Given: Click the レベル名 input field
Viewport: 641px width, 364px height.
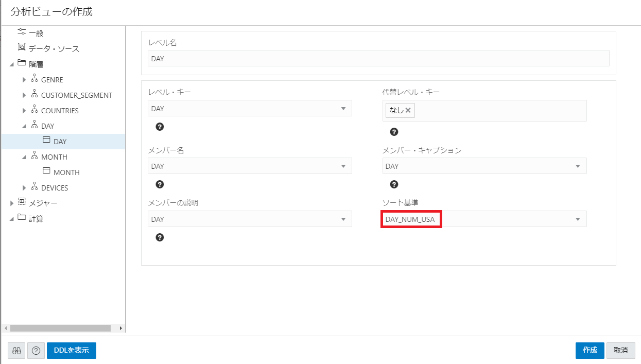Looking at the screenshot, I should (378, 59).
